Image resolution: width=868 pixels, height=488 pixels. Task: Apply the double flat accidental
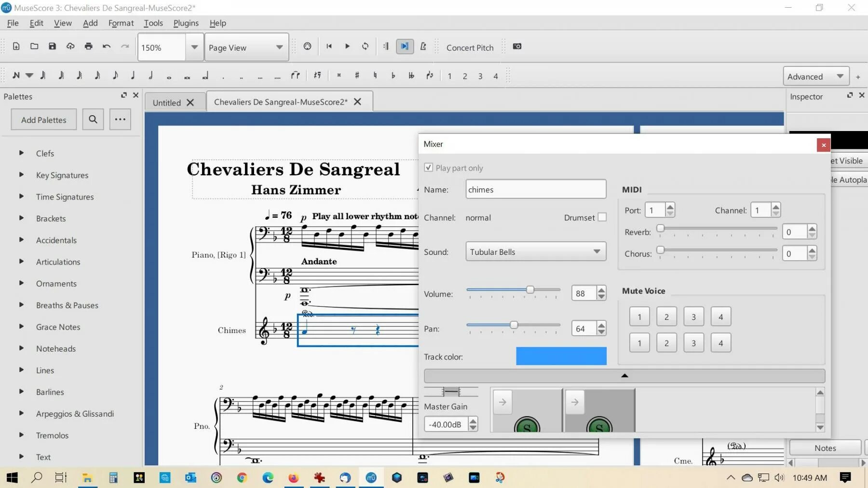411,76
